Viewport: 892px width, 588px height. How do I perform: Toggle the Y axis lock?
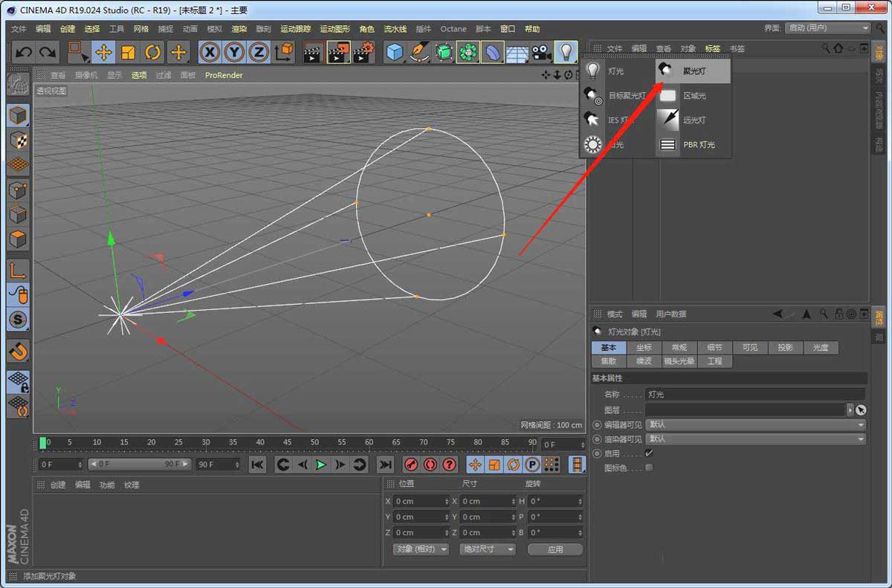(x=234, y=52)
